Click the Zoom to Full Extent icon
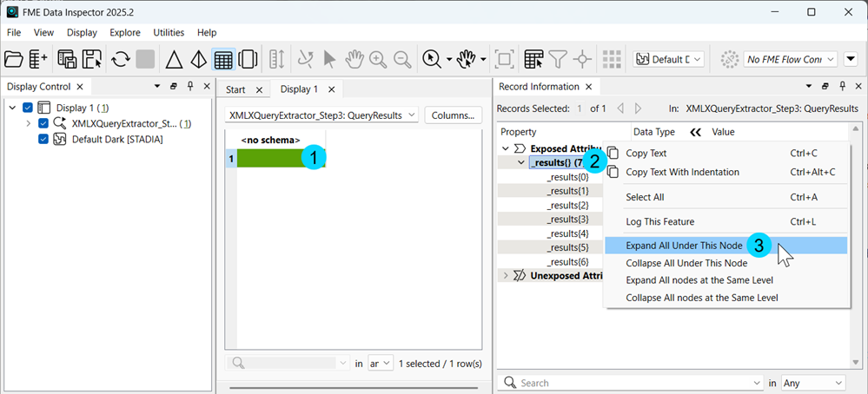Image resolution: width=868 pixels, height=394 pixels. 504,59
